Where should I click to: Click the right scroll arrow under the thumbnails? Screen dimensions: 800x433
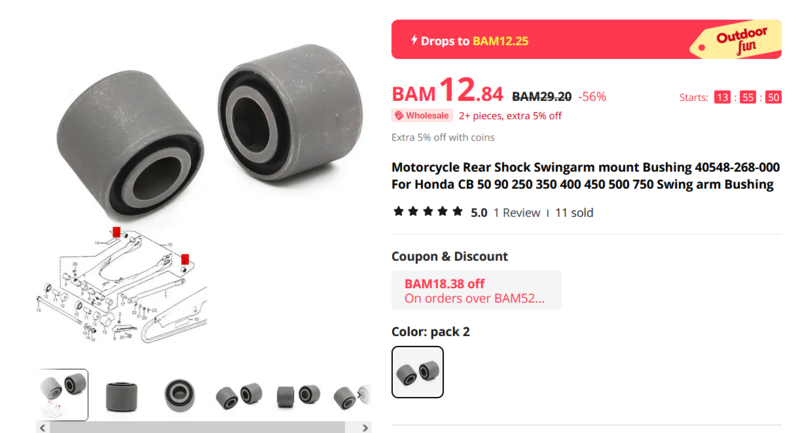(365, 427)
